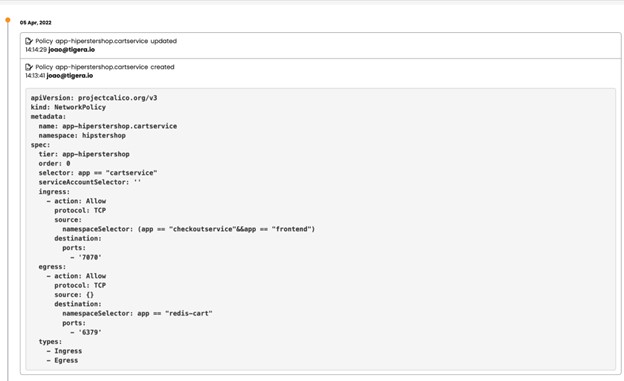Click the 'name: app-hiperstershop.cartservice' line
Viewport: 624px width, 381px height.
(108, 126)
